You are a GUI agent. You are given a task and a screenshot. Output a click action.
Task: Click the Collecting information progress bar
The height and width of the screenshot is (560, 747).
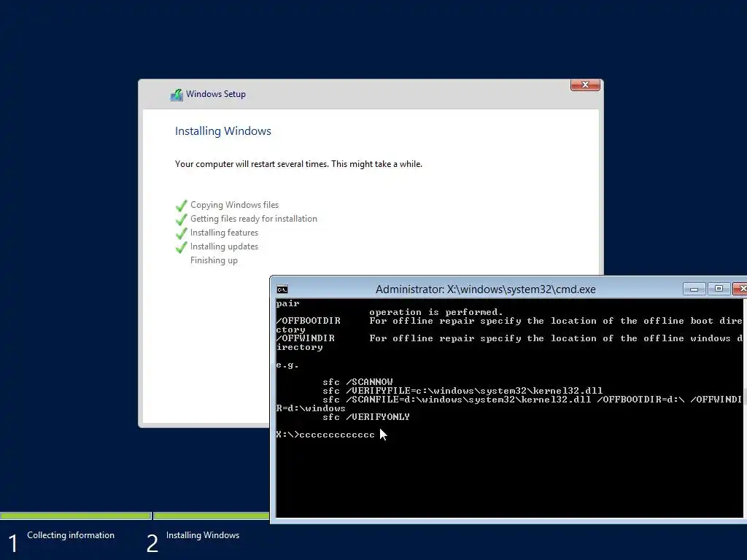(75, 516)
